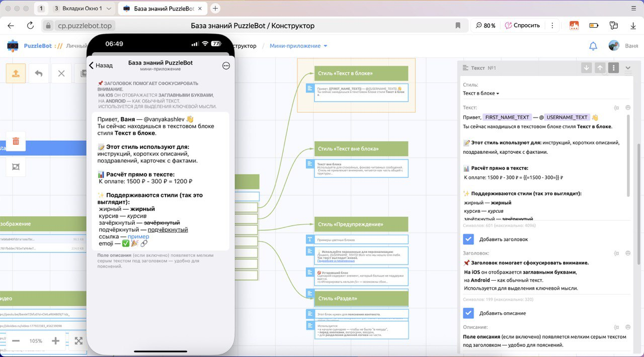Click the Описание text input area
The height and width of the screenshot is (357, 644).
[x=545, y=341]
